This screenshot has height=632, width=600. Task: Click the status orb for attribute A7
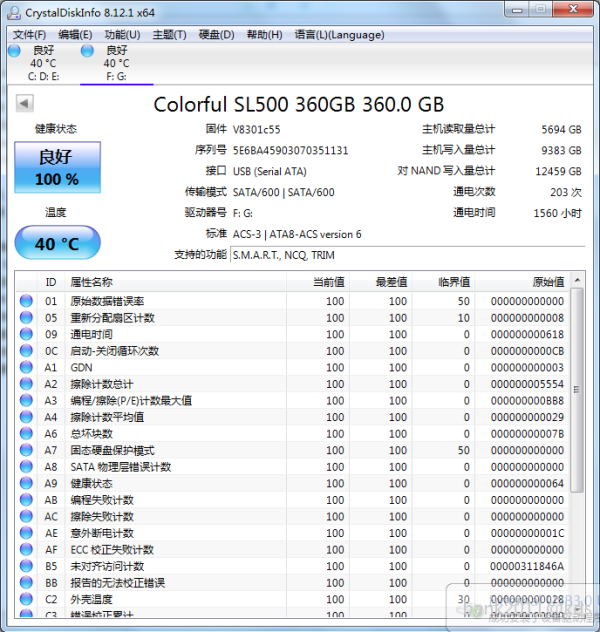pos(26,450)
